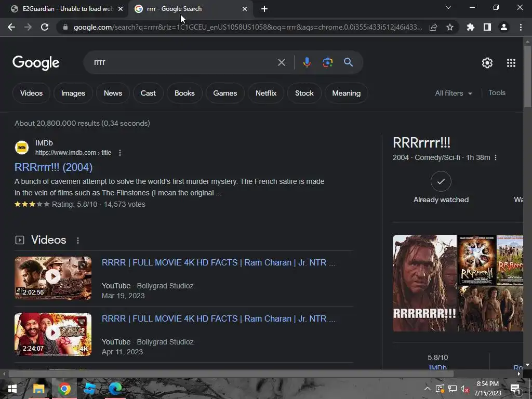This screenshot has width=532, height=399.
Task: Open Google apps grid
Action: [x=511, y=63]
